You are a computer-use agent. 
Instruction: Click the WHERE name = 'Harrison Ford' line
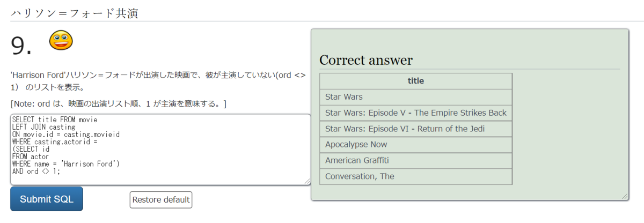(x=65, y=163)
